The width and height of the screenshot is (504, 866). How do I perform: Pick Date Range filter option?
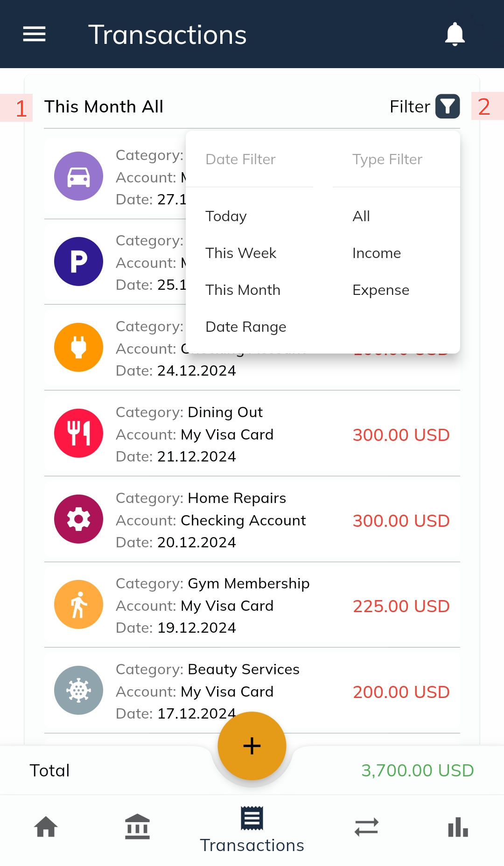coord(246,327)
